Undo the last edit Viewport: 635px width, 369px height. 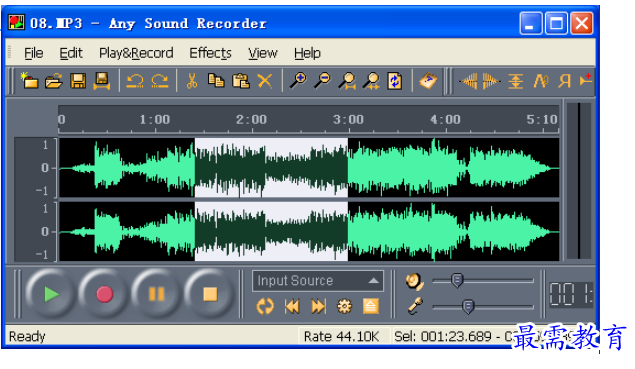tap(135, 81)
